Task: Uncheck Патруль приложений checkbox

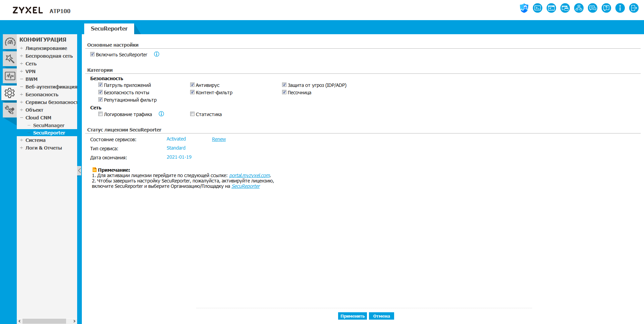Action: pos(100,85)
